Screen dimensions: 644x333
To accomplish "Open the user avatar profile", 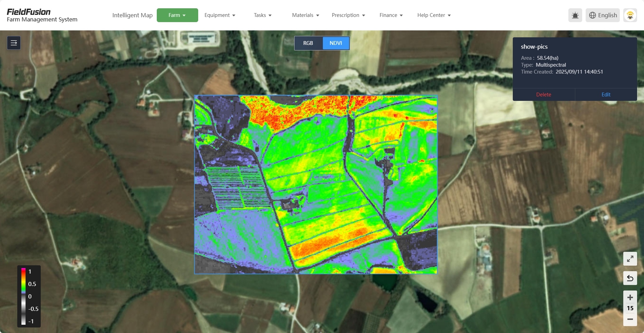I will tap(630, 15).
